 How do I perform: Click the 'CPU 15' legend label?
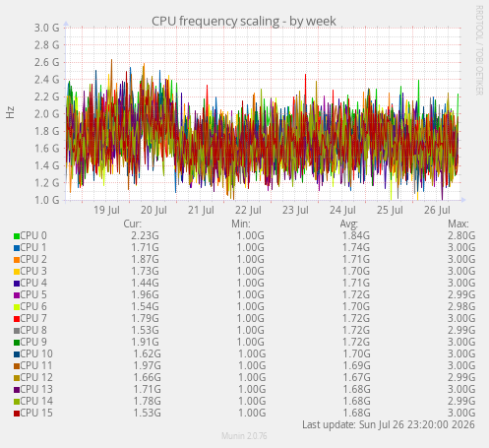(x=36, y=413)
